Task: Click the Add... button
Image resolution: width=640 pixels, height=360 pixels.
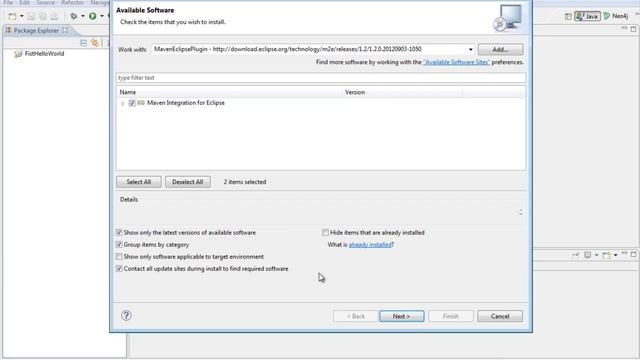Action: coord(500,49)
